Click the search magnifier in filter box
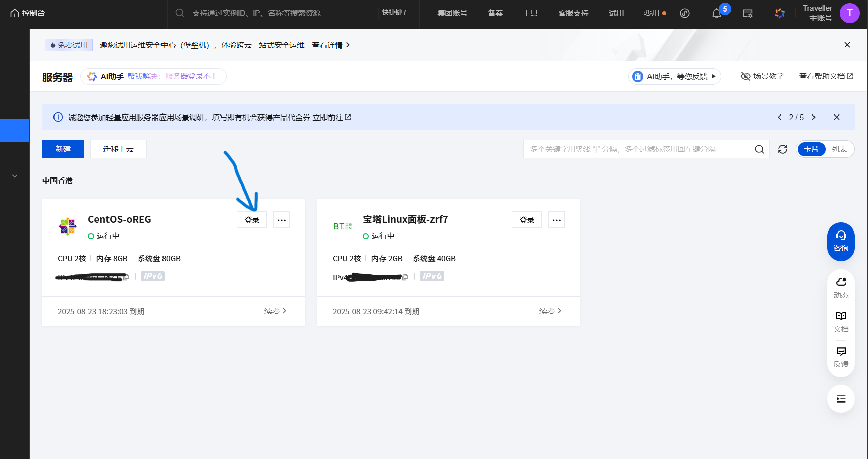The image size is (868, 459). (759, 149)
